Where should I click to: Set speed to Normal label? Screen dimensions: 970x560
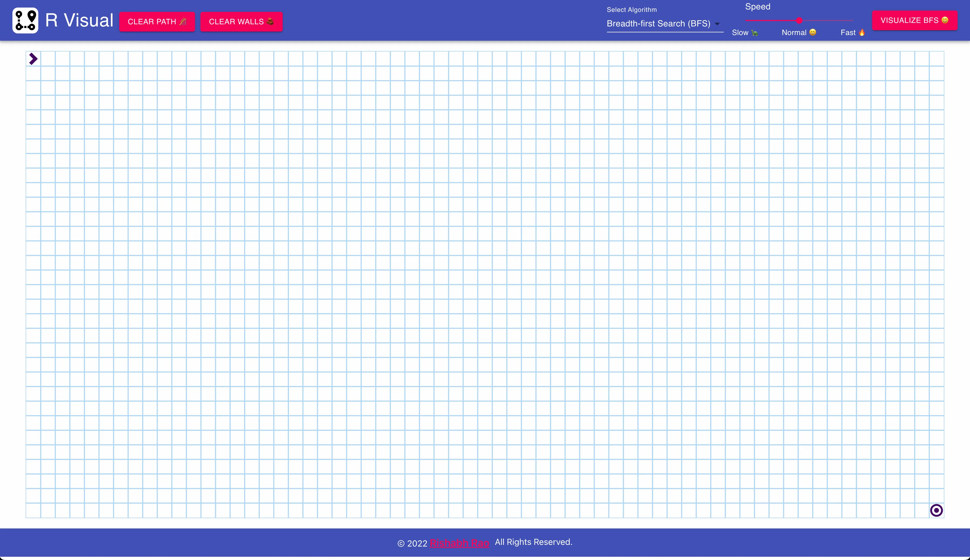[799, 33]
